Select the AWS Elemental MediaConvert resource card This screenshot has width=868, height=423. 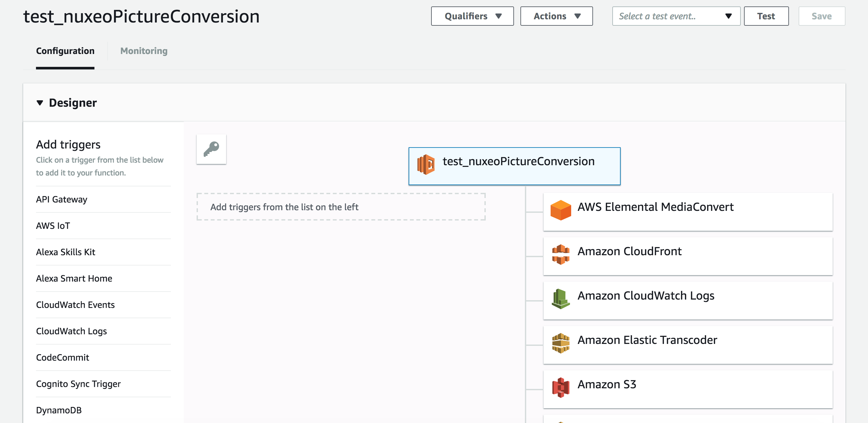click(688, 212)
